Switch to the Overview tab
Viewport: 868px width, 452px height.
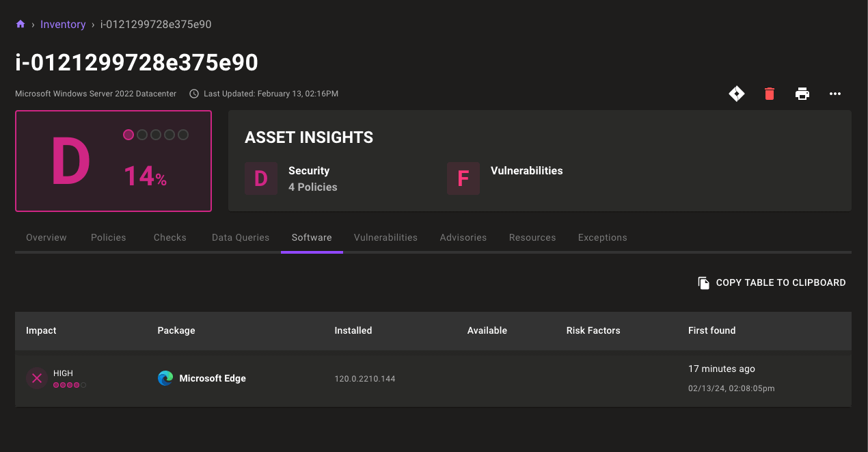pyautogui.click(x=46, y=237)
